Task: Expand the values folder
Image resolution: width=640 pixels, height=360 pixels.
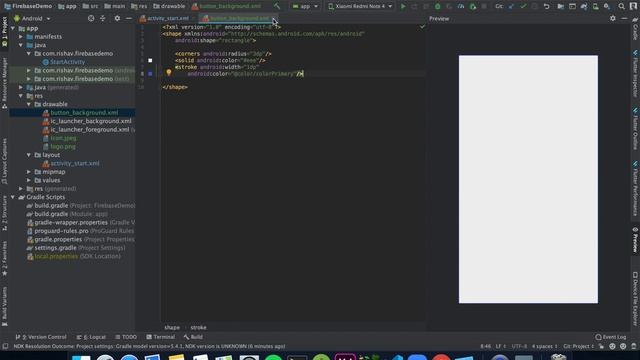Action: coord(29,180)
